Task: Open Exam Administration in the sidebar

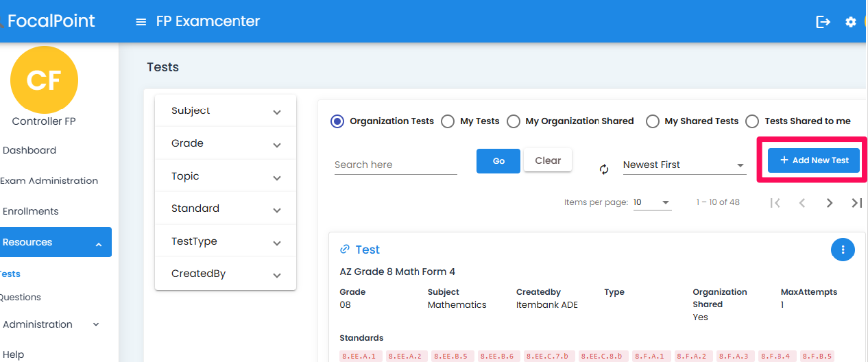Action: pos(49,181)
